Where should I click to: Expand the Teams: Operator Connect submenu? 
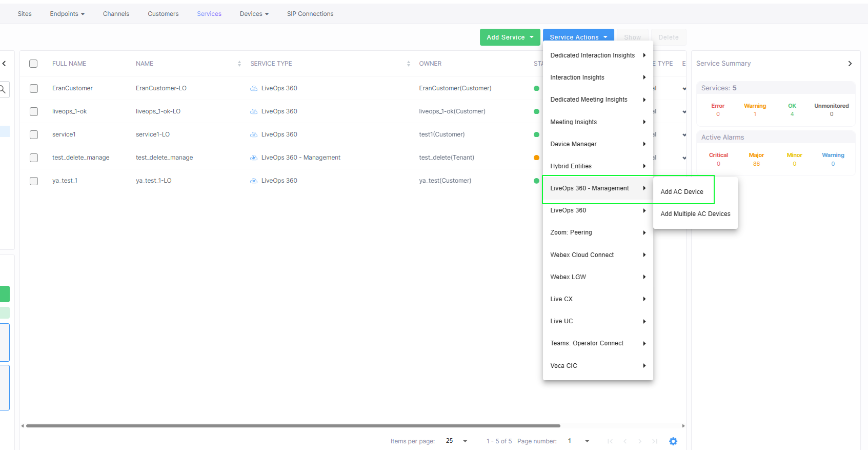coord(598,343)
